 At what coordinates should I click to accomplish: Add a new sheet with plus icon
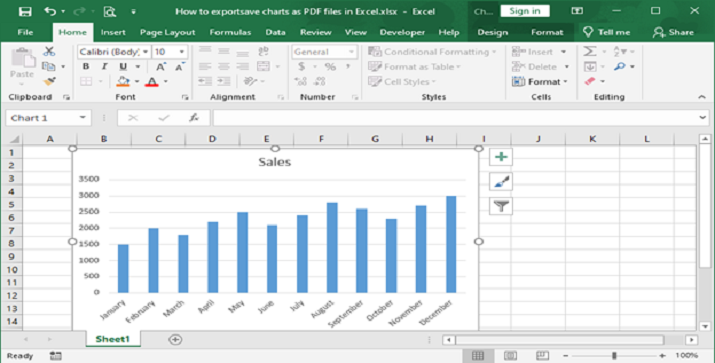[x=175, y=339]
